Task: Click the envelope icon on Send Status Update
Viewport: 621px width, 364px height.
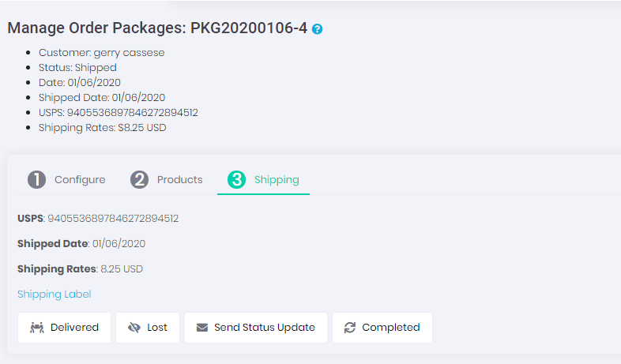Action: point(202,328)
